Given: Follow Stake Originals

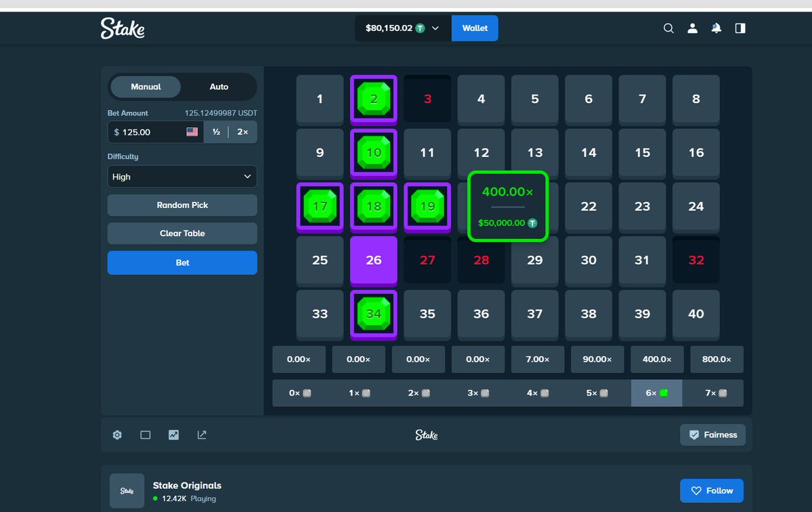Looking at the screenshot, I should (x=712, y=491).
